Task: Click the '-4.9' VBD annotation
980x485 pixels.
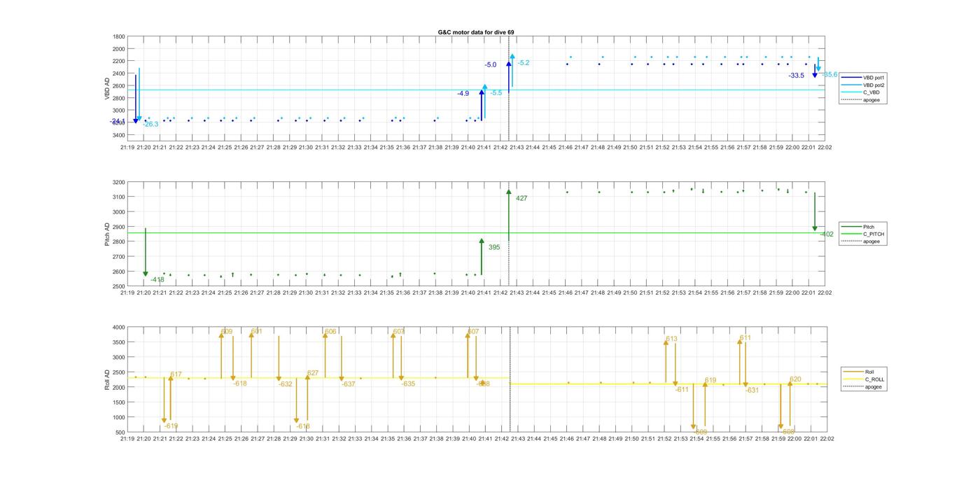Action: pyautogui.click(x=463, y=94)
